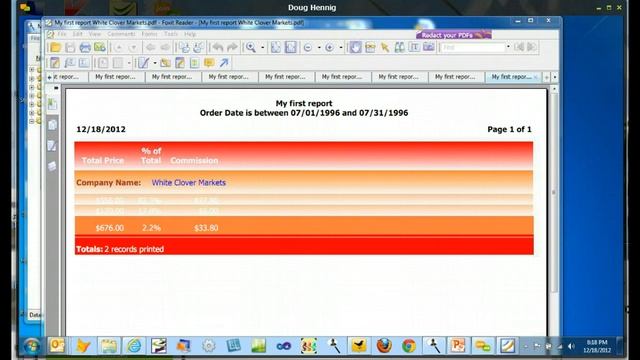
Task: Click the Windows Start orb
Action: tap(31, 346)
